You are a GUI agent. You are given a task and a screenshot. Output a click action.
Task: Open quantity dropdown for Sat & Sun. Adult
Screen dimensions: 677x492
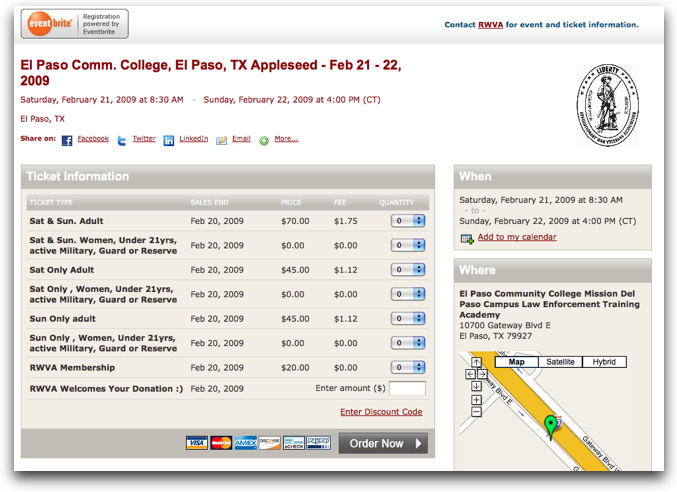(408, 221)
